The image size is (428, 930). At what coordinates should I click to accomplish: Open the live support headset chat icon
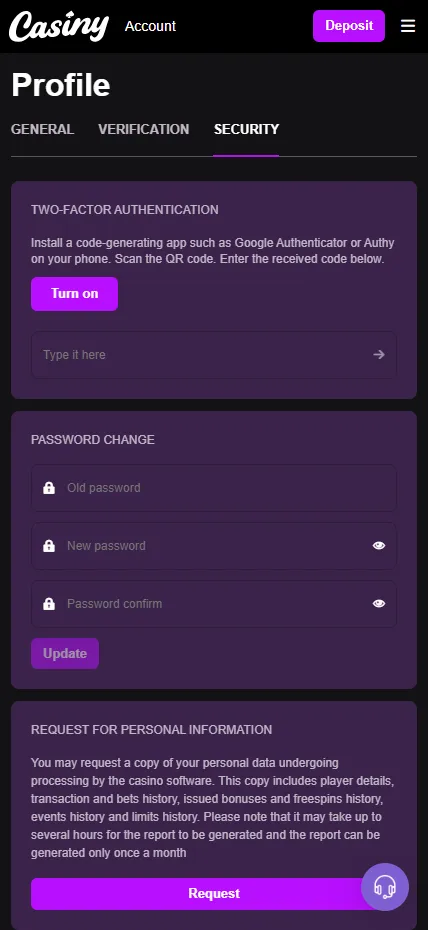pos(385,887)
